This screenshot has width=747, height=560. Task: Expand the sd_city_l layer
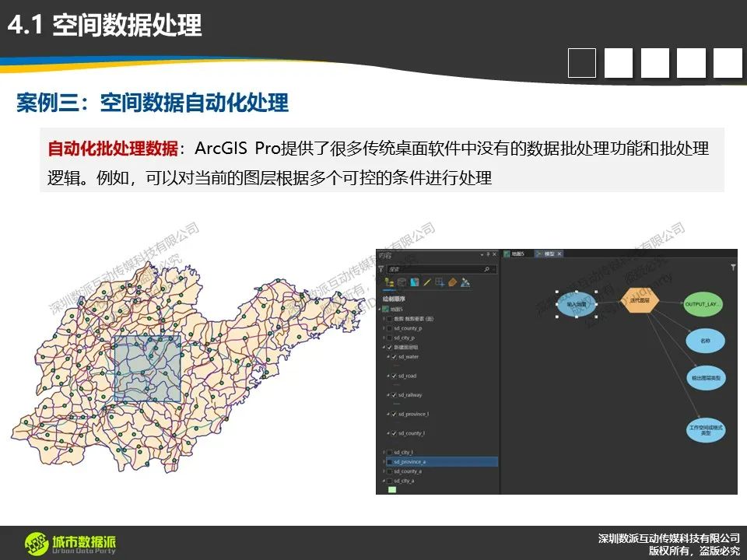pyautogui.click(x=384, y=453)
